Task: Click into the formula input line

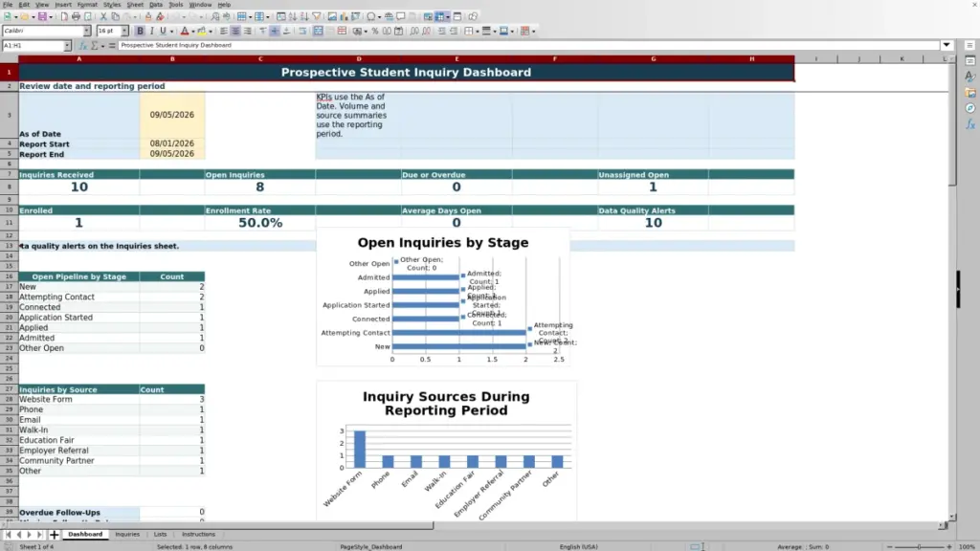Action: tap(528, 45)
